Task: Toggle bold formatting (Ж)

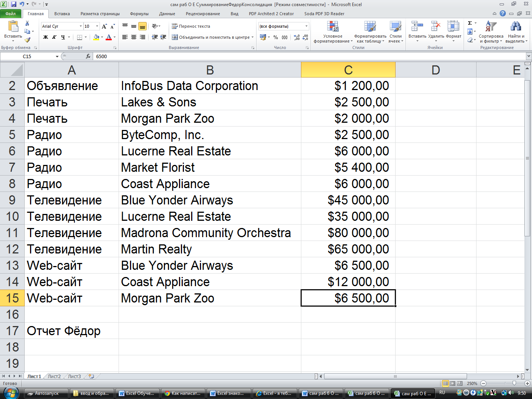Action: [46, 37]
